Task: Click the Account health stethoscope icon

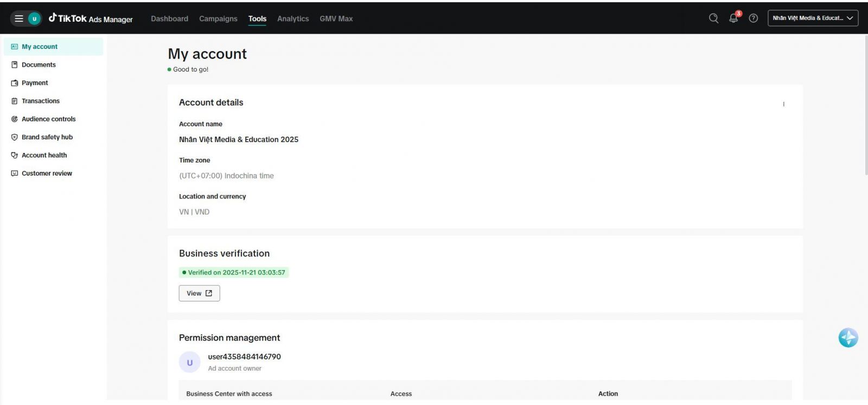Action: pyautogui.click(x=15, y=155)
